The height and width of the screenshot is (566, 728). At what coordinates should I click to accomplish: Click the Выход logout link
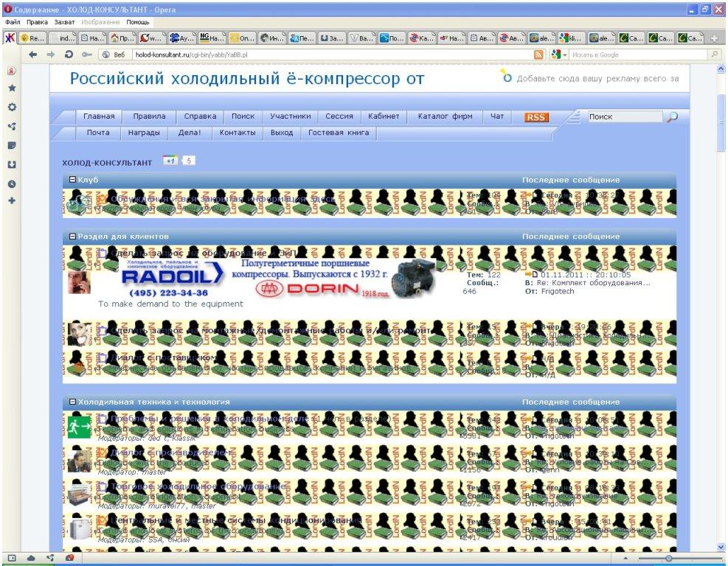[x=282, y=133]
